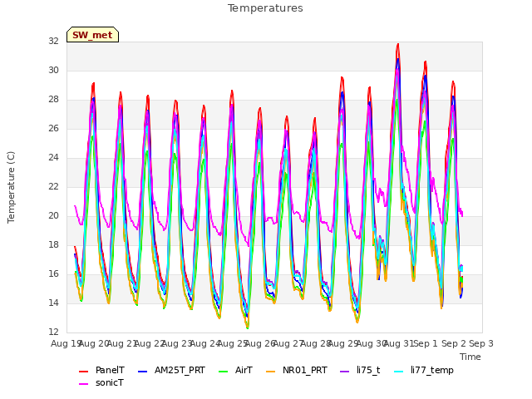532x399 pixels.
Task: Click the blue AM25T_PRT legend color marker
Action: click(142, 372)
